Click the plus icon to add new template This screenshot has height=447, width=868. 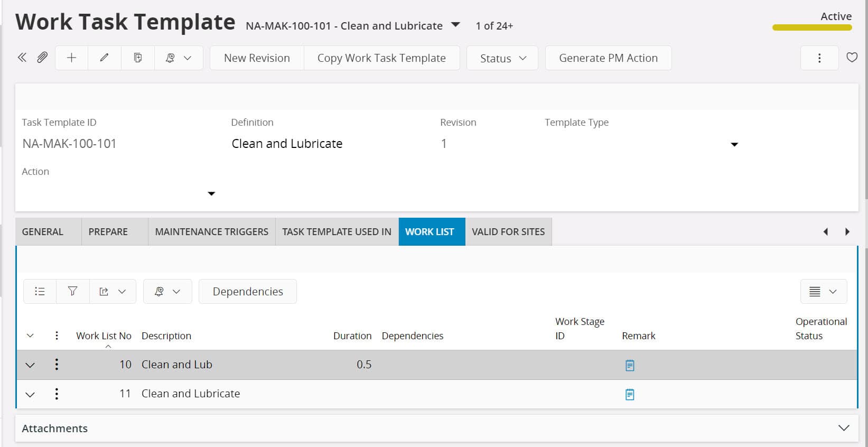point(71,58)
